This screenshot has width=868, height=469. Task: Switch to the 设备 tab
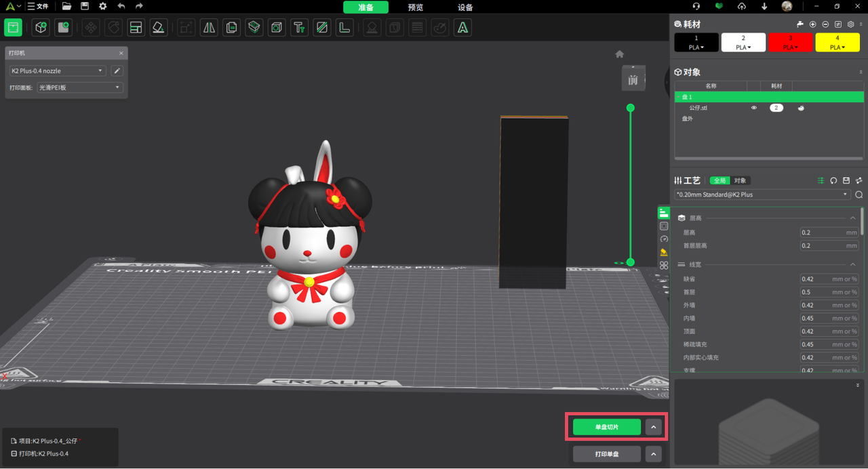click(x=465, y=7)
